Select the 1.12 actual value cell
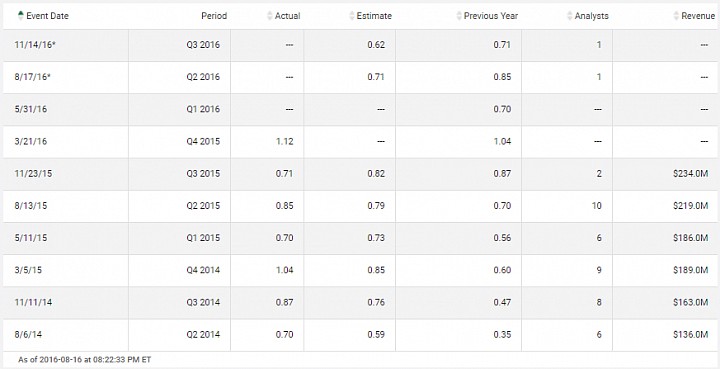720x369 pixels. (267, 141)
